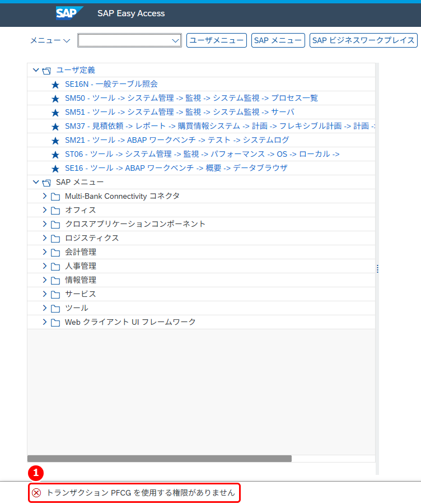Click the vertical dots splitter handle
Image resolution: width=421 pixels, height=504 pixels.
pyautogui.click(x=377, y=269)
